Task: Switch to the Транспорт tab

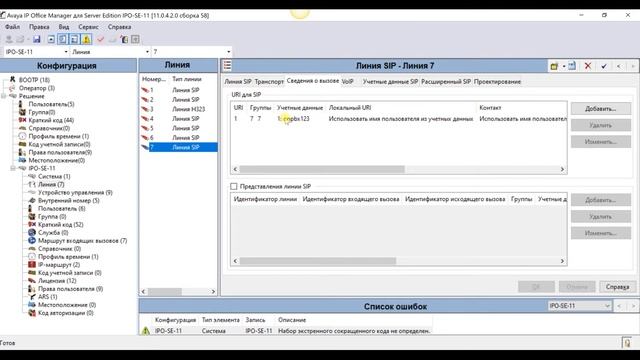Action: tap(269, 82)
